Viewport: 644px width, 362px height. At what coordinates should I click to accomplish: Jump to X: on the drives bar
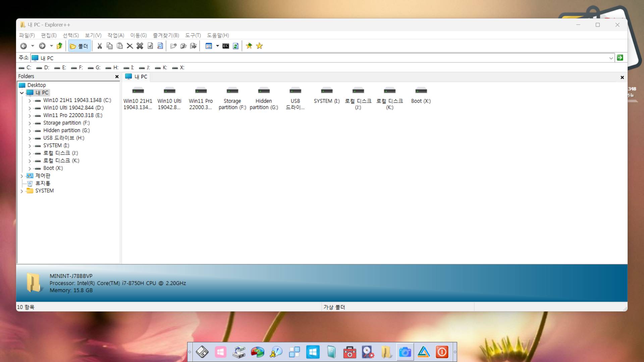click(x=178, y=68)
